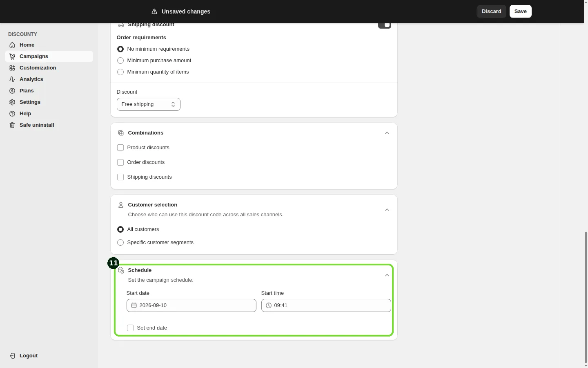The height and width of the screenshot is (368, 588).
Task: Save the unsaved changes
Action: click(521, 11)
